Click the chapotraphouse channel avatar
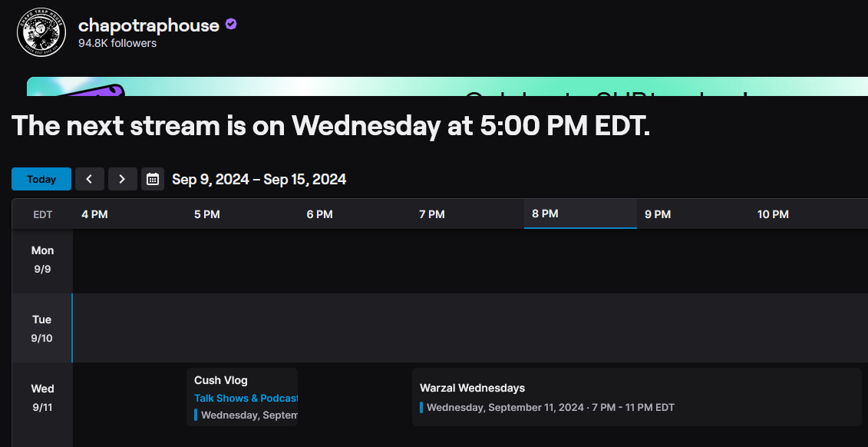The image size is (868, 447). [x=41, y=32]
